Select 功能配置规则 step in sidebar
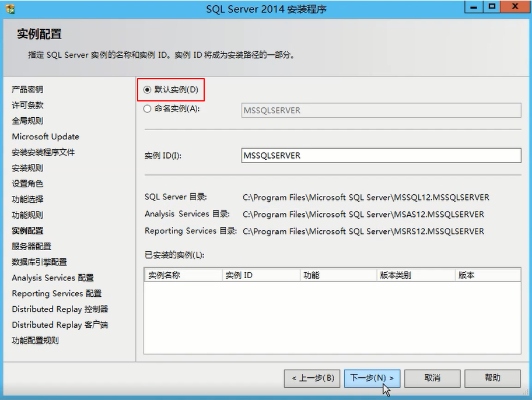Screen dimensions: 532x400 coord(35,341)
